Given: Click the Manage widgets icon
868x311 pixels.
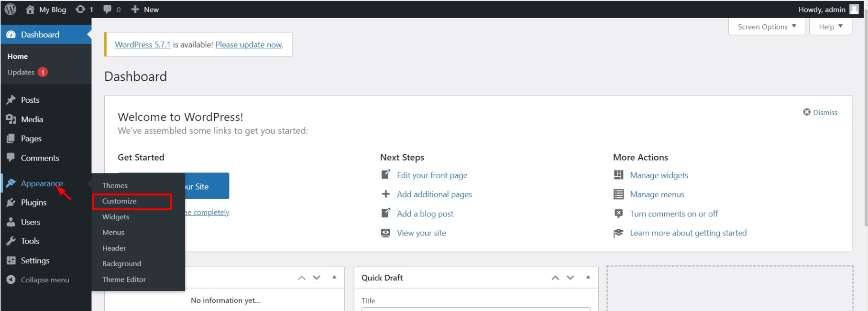Looking at the screenshot, I should pyautogui.click(x=618, y=175).
